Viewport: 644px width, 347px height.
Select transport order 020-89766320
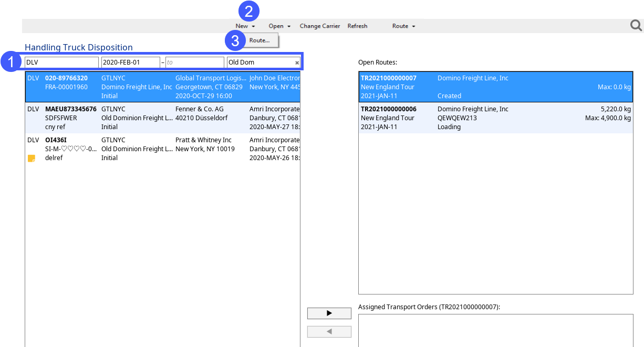point(162,87)
